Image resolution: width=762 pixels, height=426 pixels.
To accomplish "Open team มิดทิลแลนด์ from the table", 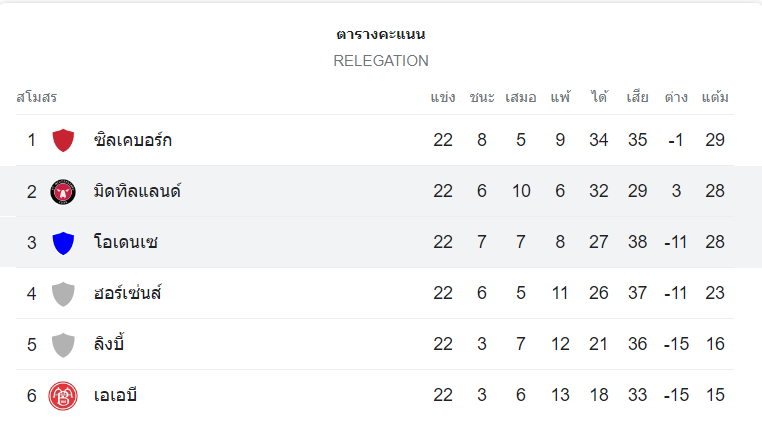I will pos(137,191).
